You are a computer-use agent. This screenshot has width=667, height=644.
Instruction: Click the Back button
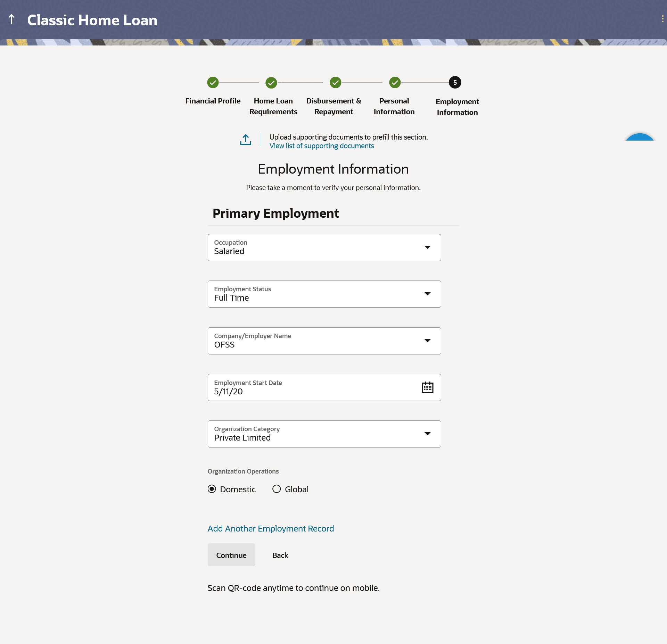pos(280,555)
